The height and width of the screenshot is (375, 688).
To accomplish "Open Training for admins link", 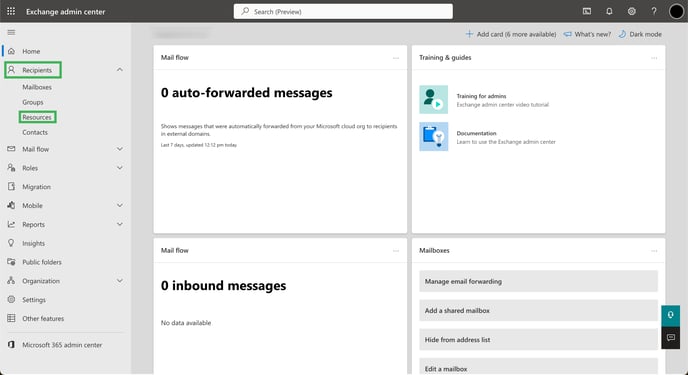I will tap(481, 96).
